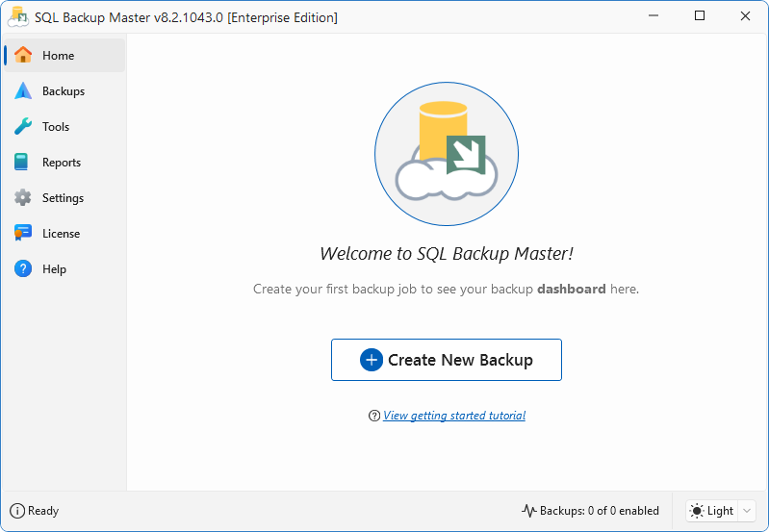Open the Home label in the sidebar
769x532 pixels.
click(59, 56)
